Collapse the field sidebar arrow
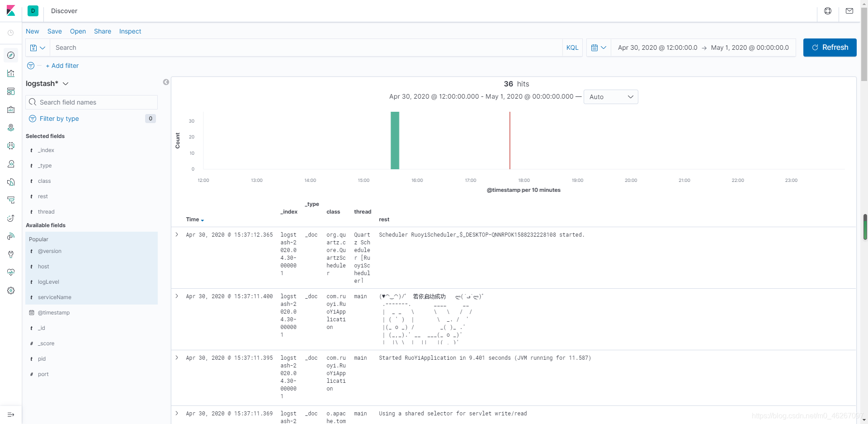Screen dimensions: 868x424 coord(166,82)
